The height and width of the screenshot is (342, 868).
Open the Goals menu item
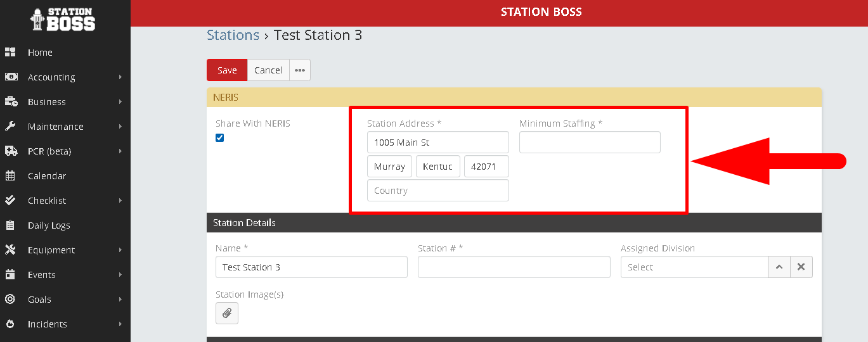point(39,300)
